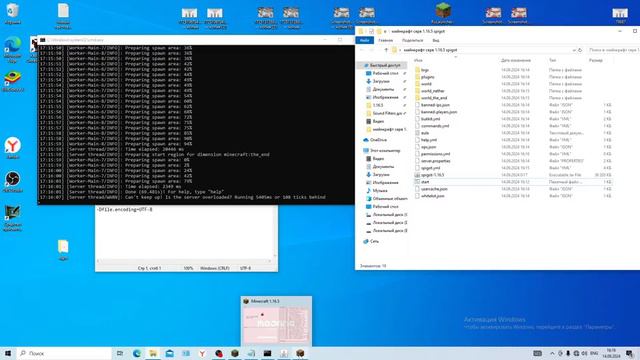Select the plugins folder

click(428, 77)
